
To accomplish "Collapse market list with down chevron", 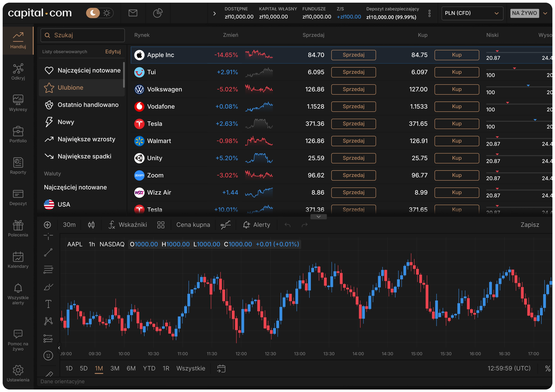I will pyautogui.click(x=319, y=217).
